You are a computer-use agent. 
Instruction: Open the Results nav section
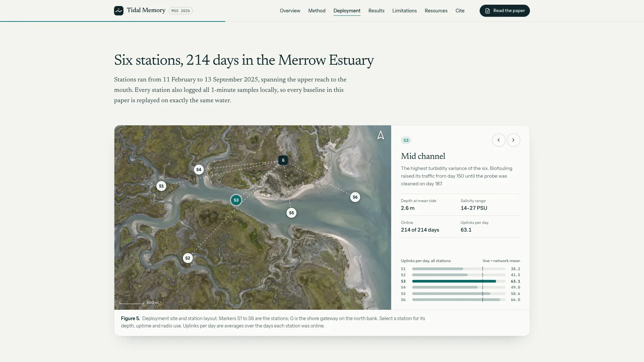(376, 11)
